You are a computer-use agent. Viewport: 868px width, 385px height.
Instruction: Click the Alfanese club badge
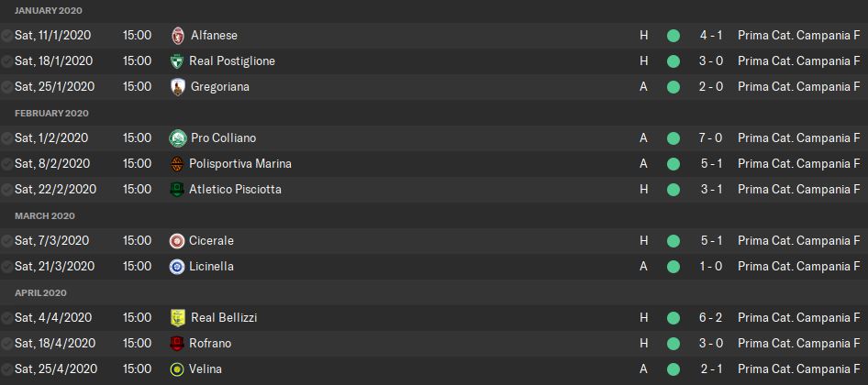tap(177, 36)
